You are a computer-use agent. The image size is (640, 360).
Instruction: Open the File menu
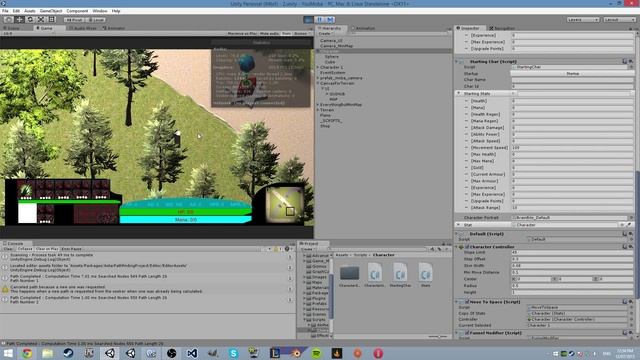tap(5, 11)
